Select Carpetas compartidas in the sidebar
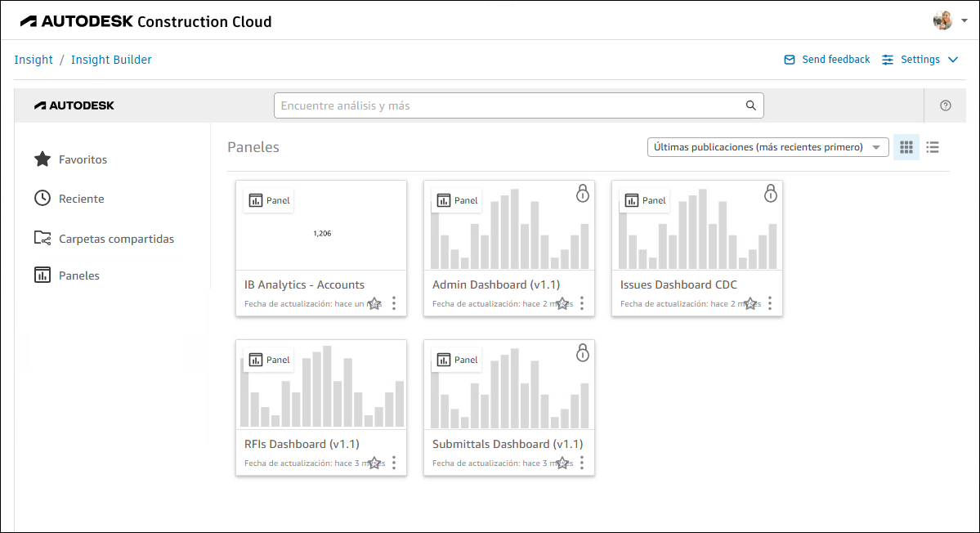Viewport: 980px width, 533px height. point(116,239)
